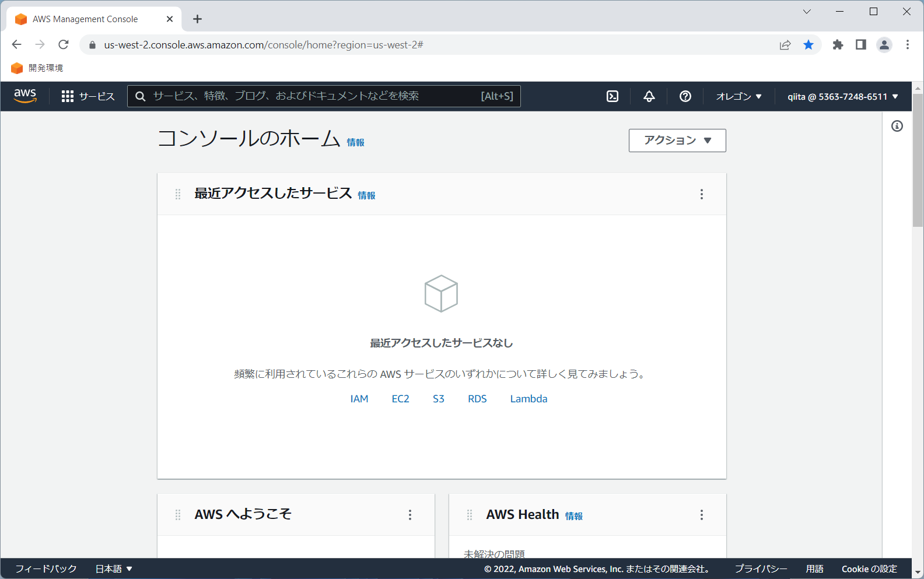Open options menu for AWS Health widget
This screenshot has width=924, height=579.
[x=701, y=515]
